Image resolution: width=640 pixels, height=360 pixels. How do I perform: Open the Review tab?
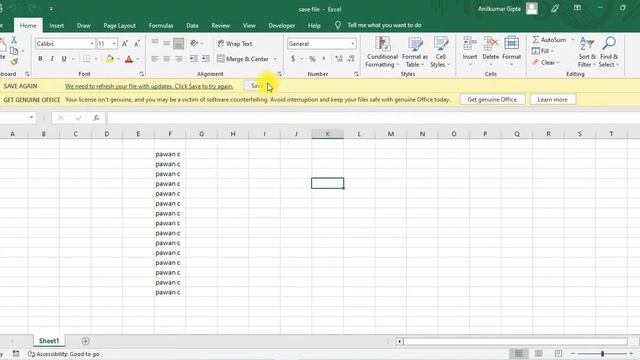point(220,25)
